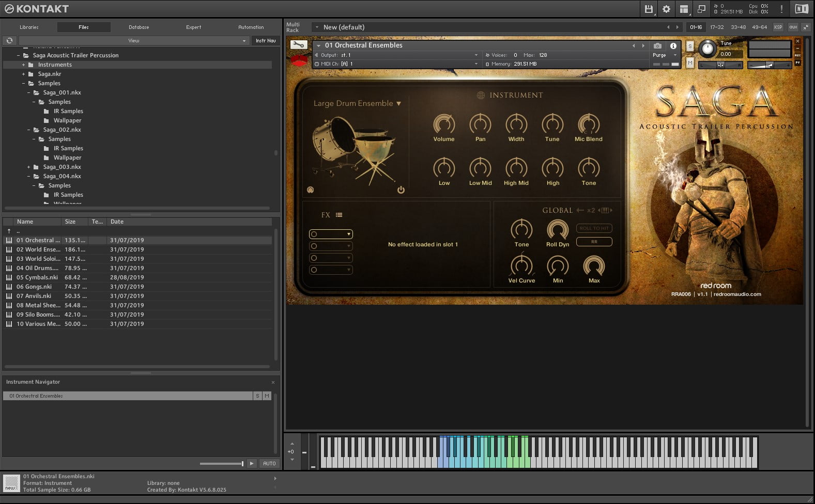Open Kontakt options gear icon
Viewport: 815px width, 504px height.
pos(666,9)
